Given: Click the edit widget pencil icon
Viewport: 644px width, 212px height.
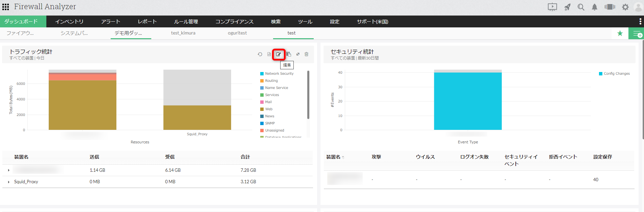Looking at the screenshot, I should tap(279, 54).
